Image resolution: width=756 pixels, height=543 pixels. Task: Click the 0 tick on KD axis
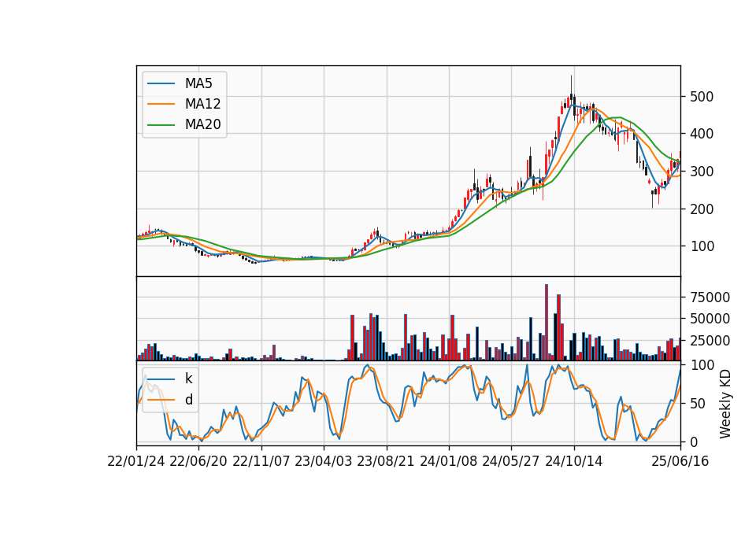[x=694, y=441]
